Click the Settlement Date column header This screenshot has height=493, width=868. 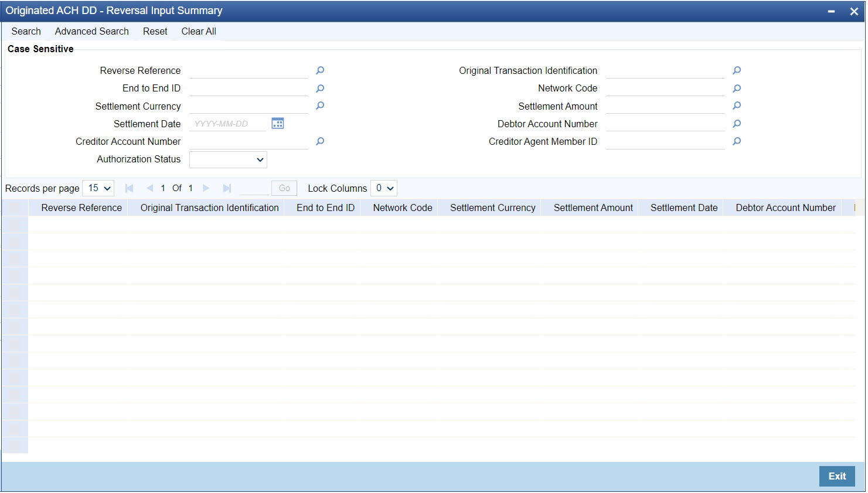(684, 208)
